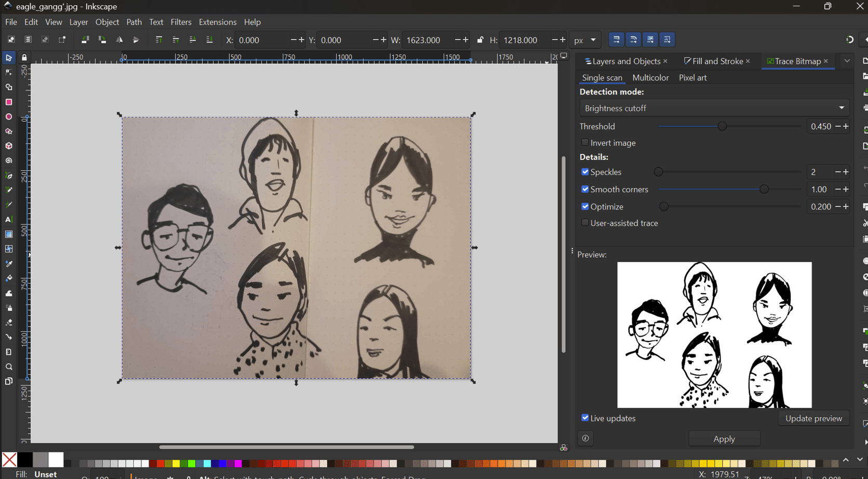Viewport: 868px width, 479px height.
Task: Click the Apply button
Action: click(x=724, y=439)
